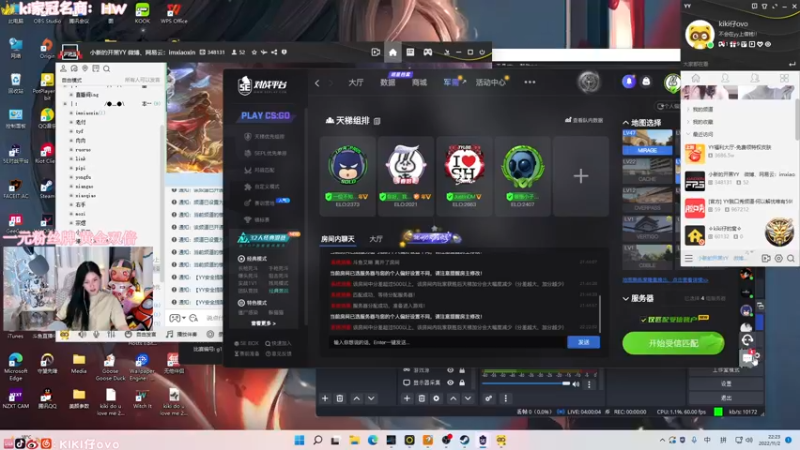Image resolution: width=800 pixels, height=450 pixels.
Task: Lock toggle for 显示器采集 source
Action: (462, 382)
